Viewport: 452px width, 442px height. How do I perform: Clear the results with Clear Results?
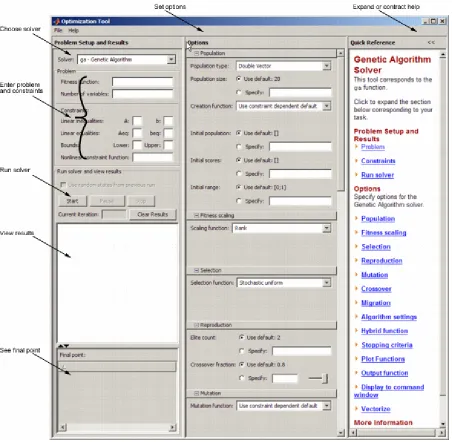click(153, 214)
